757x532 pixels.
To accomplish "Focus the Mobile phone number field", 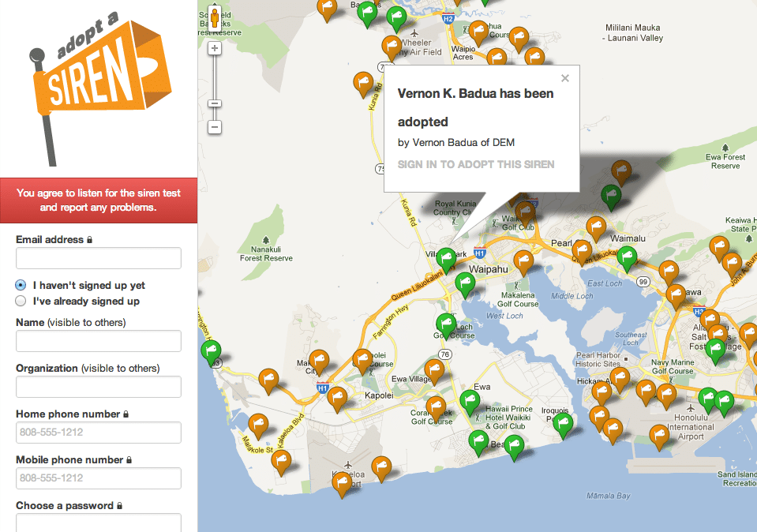I will 99,478.
